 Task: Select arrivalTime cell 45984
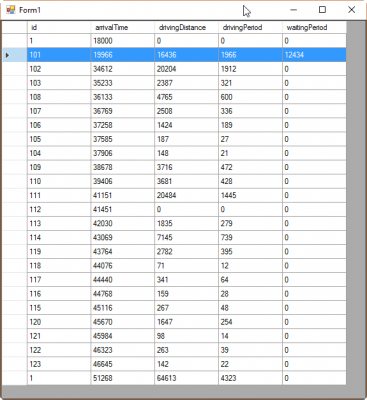click(123, 336)
